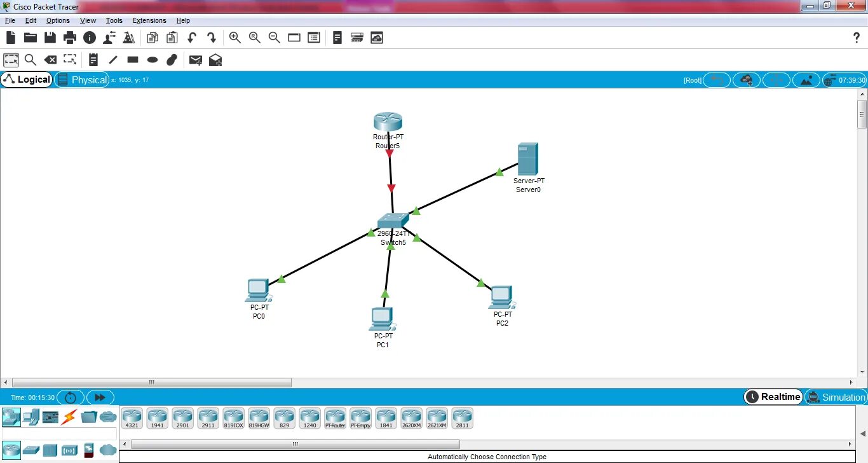This screenshot has height=463, width=868.
Task: Open the cluster association devices icon
Action: pos(357,38)
